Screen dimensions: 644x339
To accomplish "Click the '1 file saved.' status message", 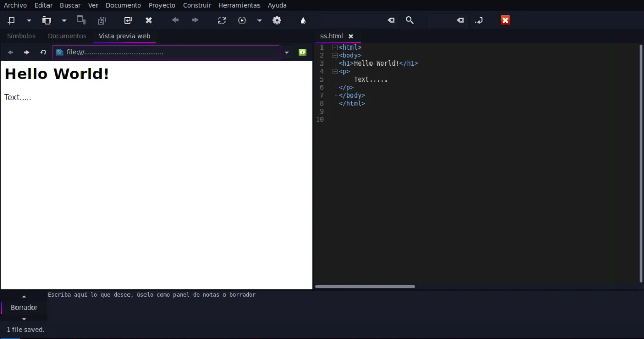I will [x=25, y=330].
